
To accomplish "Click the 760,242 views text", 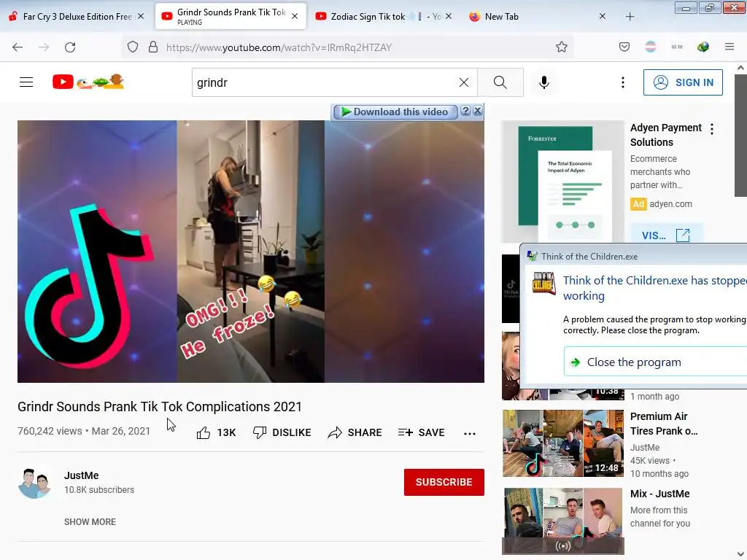I will pos(50,431).
